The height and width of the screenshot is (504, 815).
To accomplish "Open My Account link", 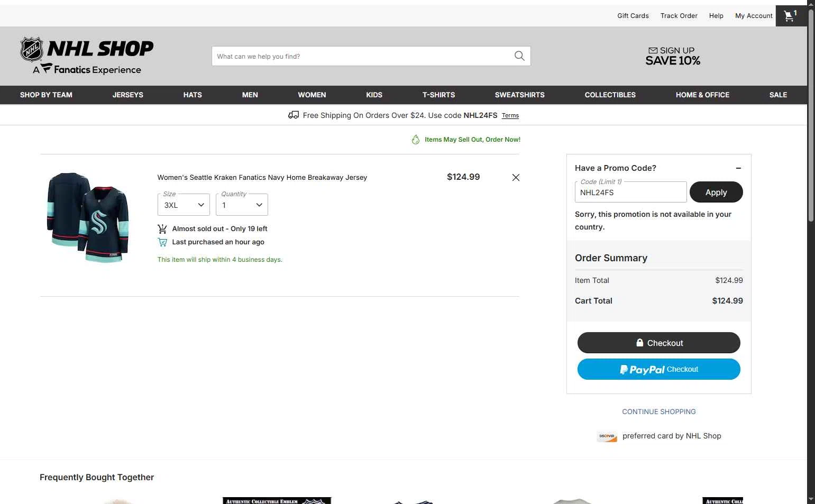I will pos(754,16).
